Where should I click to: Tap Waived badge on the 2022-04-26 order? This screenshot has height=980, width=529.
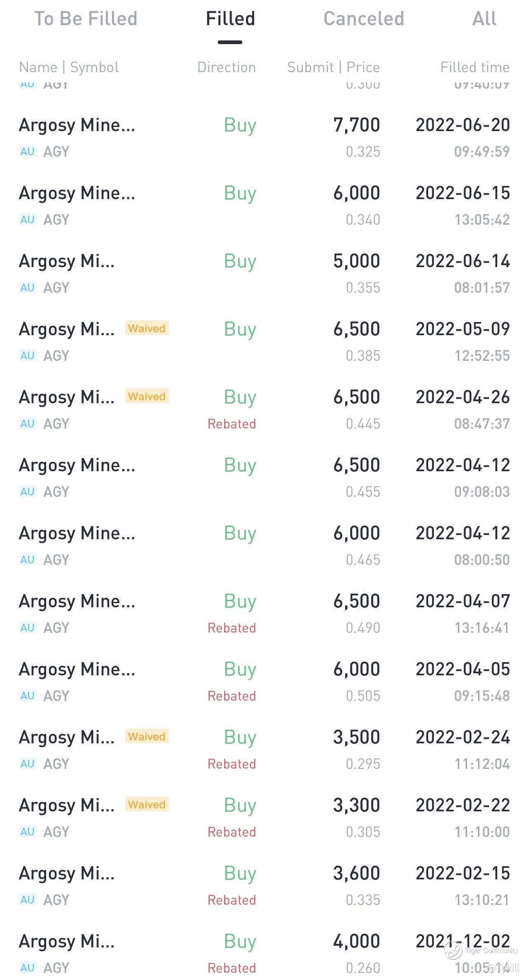[x=147, y=396]
